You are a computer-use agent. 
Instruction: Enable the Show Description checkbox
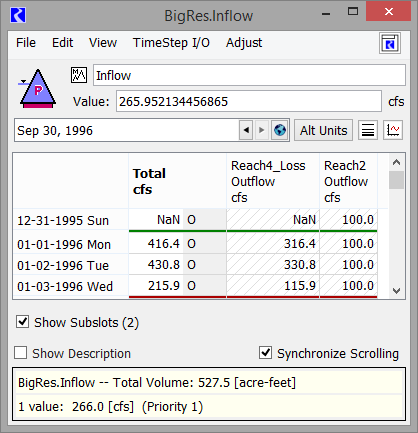20,353
